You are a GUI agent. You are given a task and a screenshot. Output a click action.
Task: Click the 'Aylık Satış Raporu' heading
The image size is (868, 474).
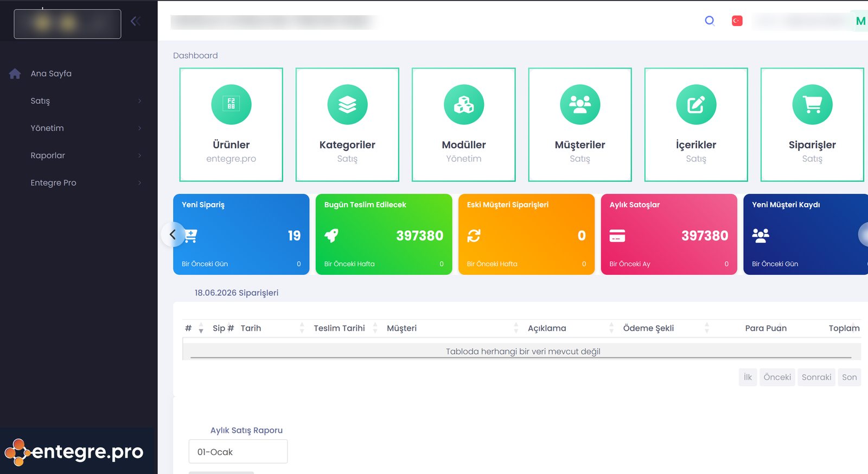[246, 430]
